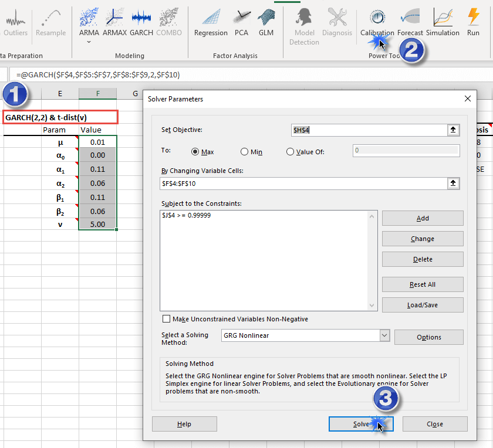The width and height of the screenshot is (493, 448).
Task: Open the ARMA dropdown arrow
Action: click(89, 42)
